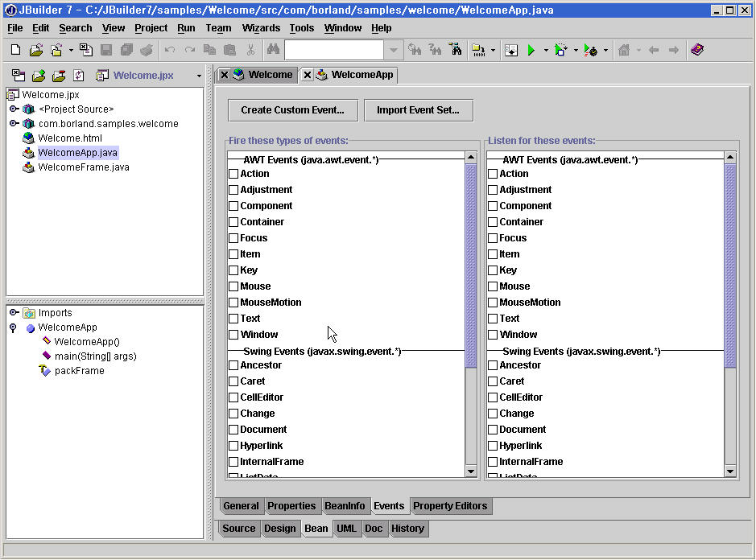Click the Open file folder icon
This screenshot has width=756, height=560.
(x=35, y=50)
